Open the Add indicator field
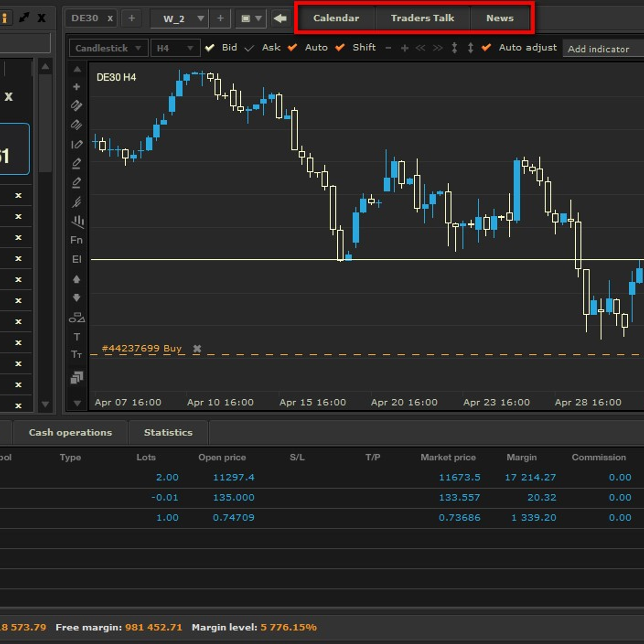This screenshot has height=644, width=644. point(603,49)
